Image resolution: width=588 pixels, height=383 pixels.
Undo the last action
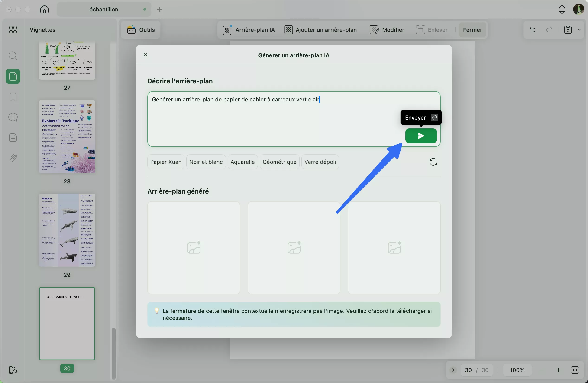pyautogui.click(x=532, y=30)
